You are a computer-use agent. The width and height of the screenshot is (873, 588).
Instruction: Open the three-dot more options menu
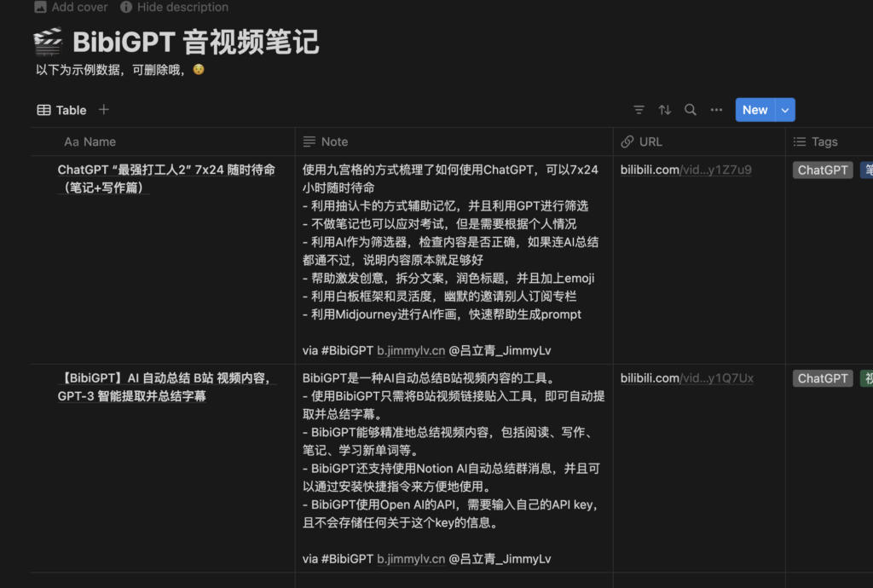click(716, 110)
